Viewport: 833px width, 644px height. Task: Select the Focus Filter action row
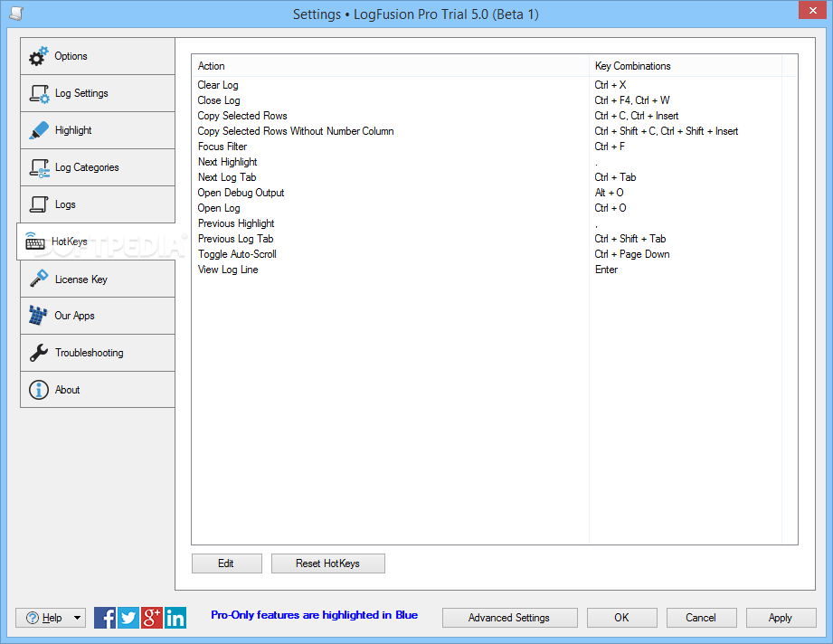(x=495, y=147)
